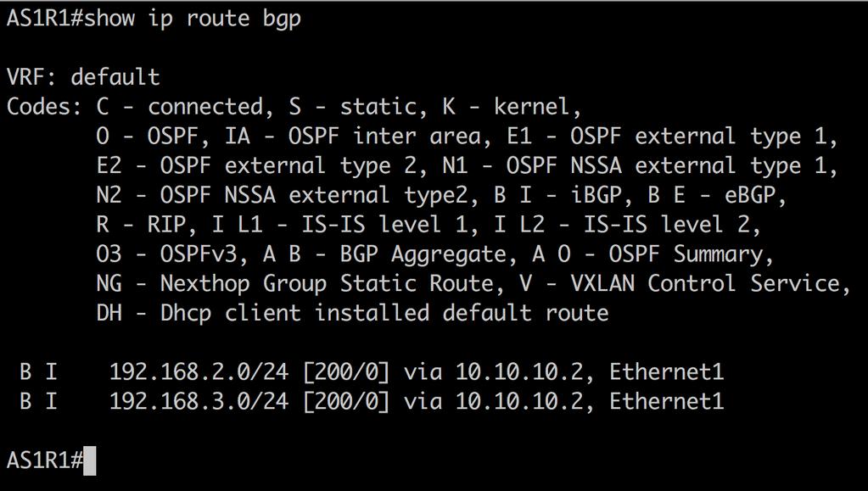Click 'DH - Dhcp client installed default route'

[353, 313]
